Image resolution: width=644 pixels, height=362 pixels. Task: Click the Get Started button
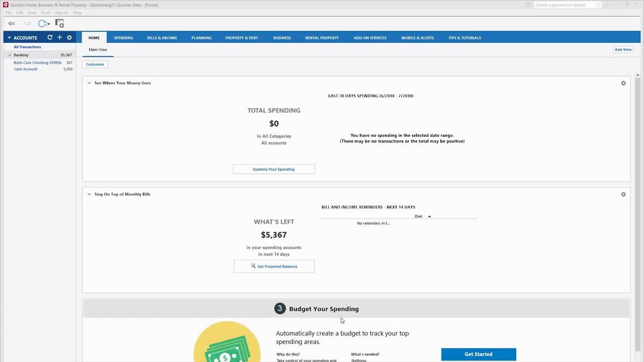pos(478,354)
